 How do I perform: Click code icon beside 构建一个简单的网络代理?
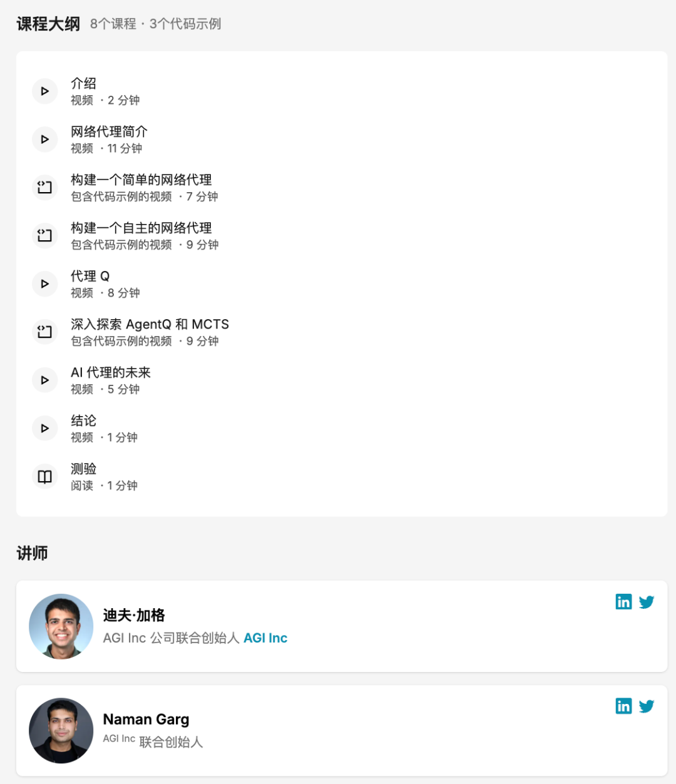pyautogui.click(x=44, y=188)
